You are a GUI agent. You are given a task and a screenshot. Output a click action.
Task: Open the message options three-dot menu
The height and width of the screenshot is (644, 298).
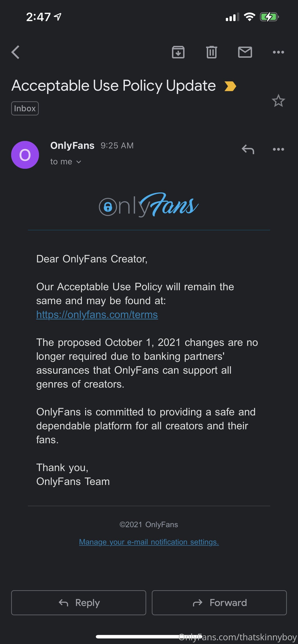tap(278, 149)
